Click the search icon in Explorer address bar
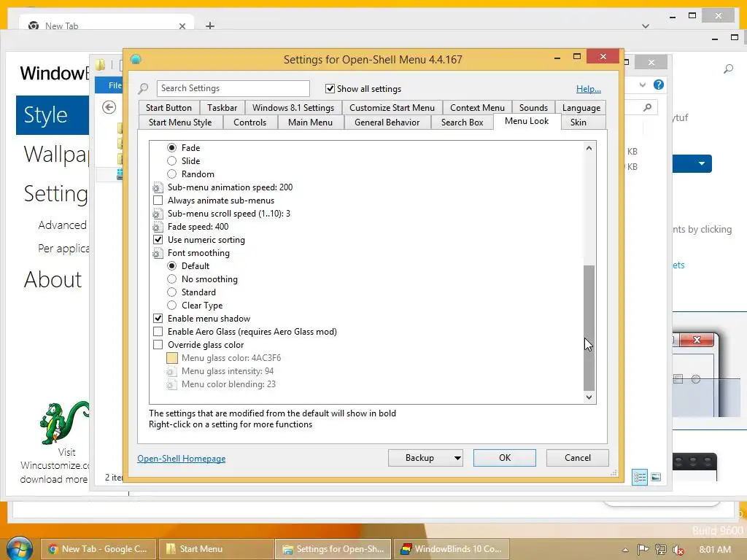The width and height of the screenshot is (747, 560). pos(648,107)
